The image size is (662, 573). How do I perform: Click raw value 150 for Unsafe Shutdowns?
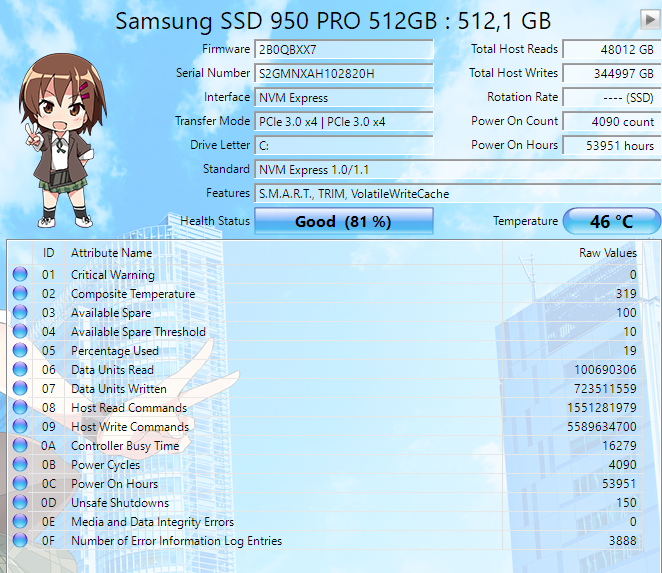tap(626, 503)
